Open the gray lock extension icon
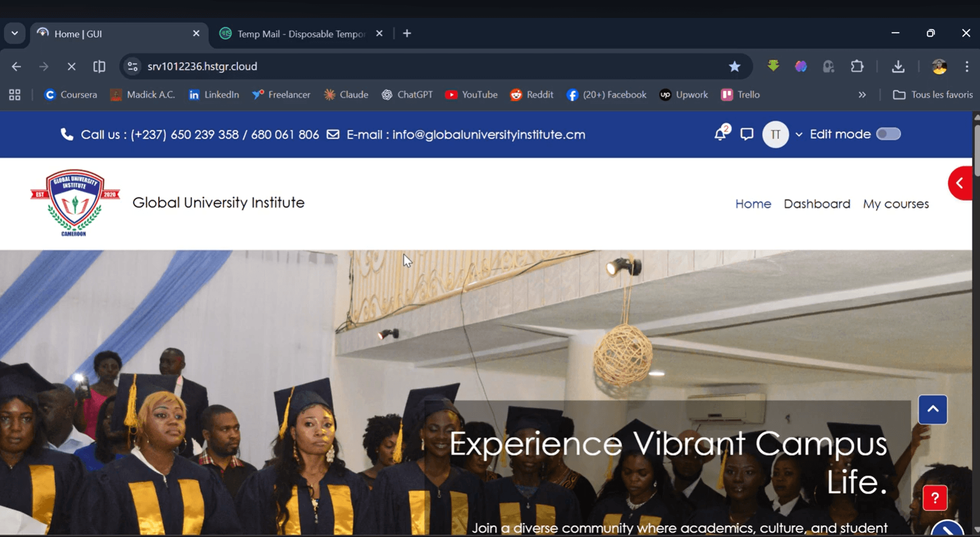980x537 pixels. click(828, 66)
